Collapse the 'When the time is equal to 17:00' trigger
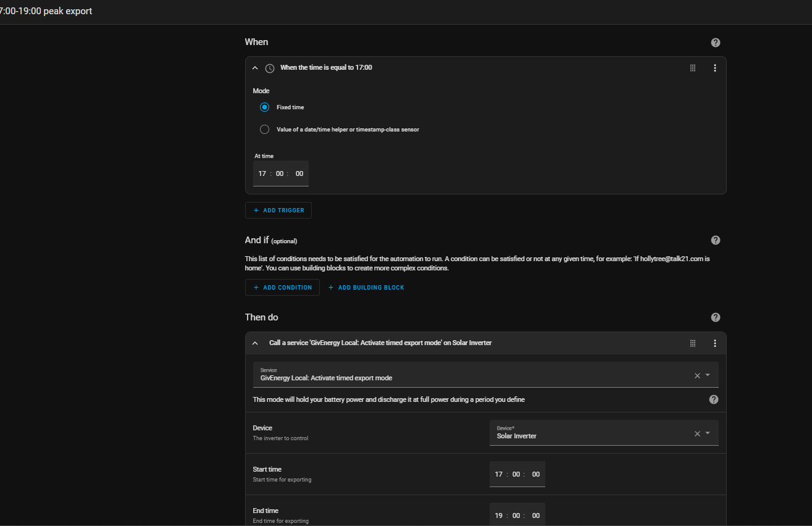 (255, 68)
